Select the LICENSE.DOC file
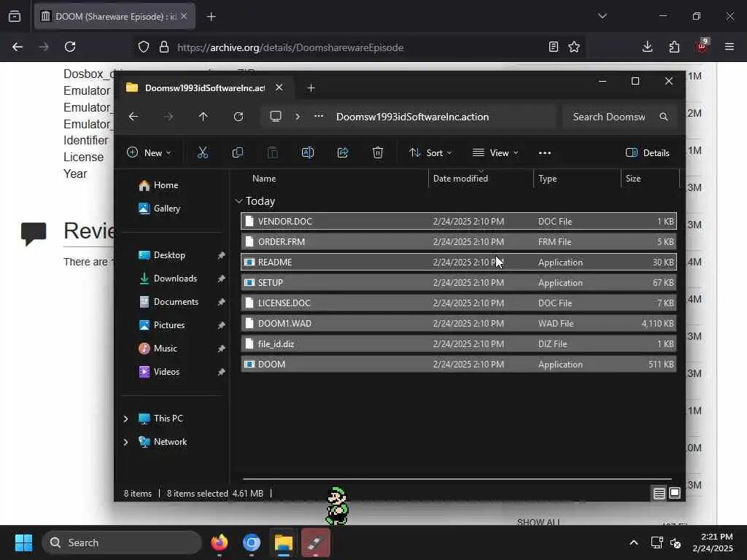747x560 pixels. (459, 303)
